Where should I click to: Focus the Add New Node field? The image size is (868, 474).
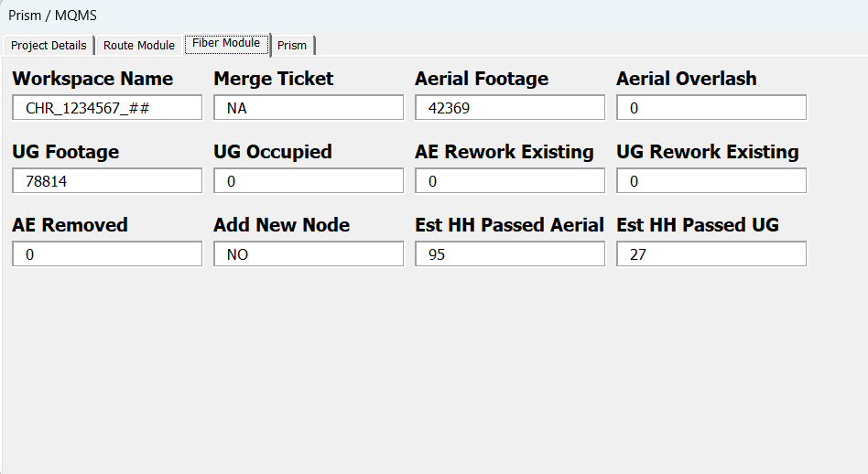[309, 254]
